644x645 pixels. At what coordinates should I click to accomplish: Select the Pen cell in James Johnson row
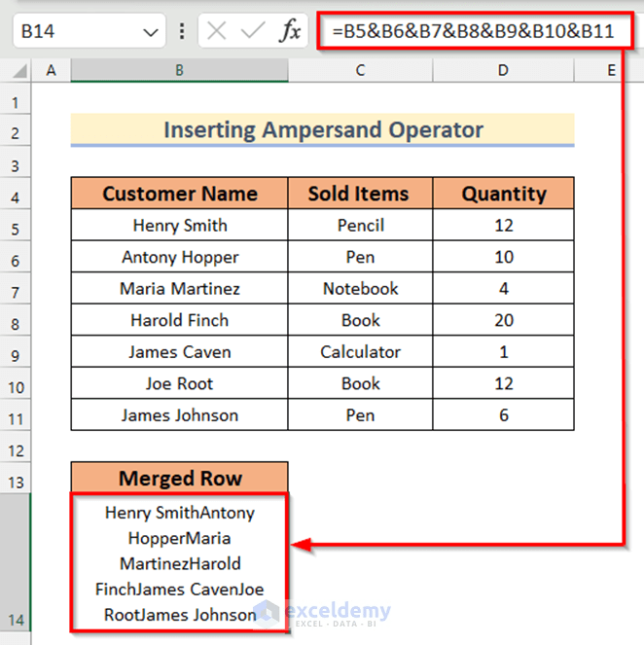coord(360,415)
